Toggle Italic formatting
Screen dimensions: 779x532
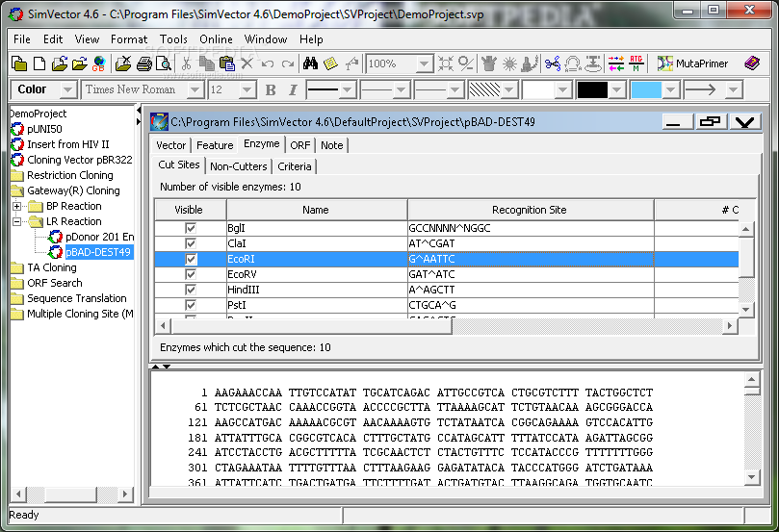coord(293,89)
